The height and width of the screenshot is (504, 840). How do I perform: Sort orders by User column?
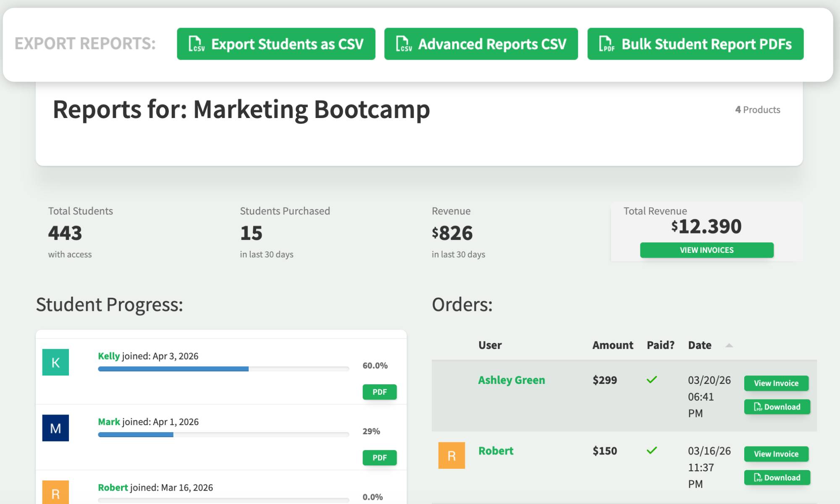coord(490,345)
